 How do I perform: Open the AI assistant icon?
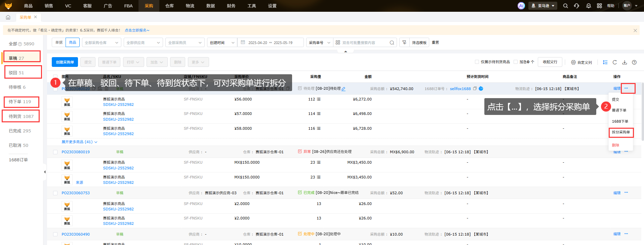click(x=521, y=6)
